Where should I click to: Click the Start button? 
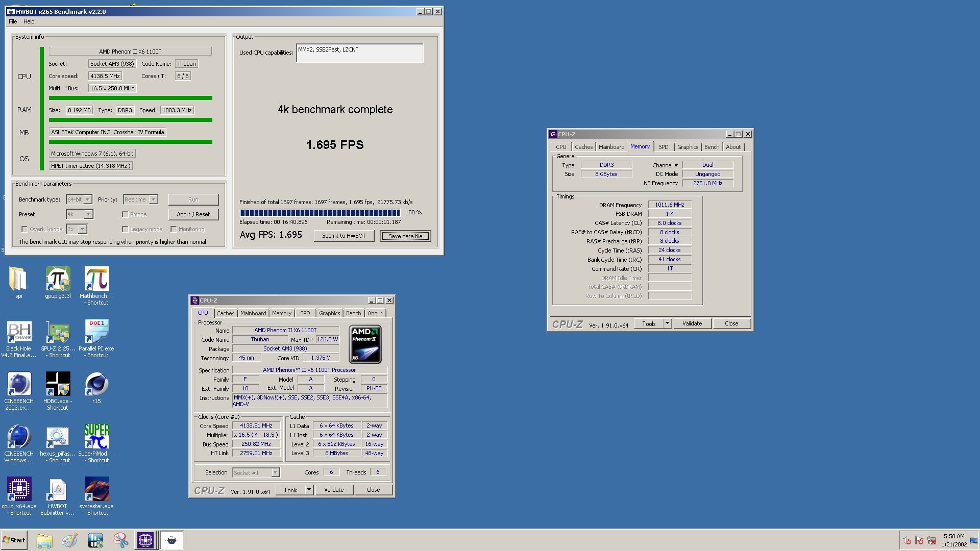click(x=14, y=540)
